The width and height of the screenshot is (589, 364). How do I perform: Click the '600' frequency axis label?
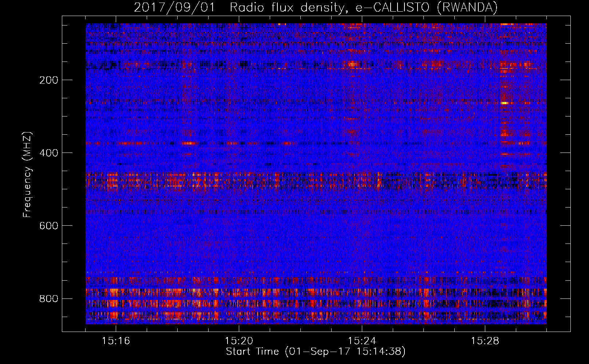click(49, 226)
